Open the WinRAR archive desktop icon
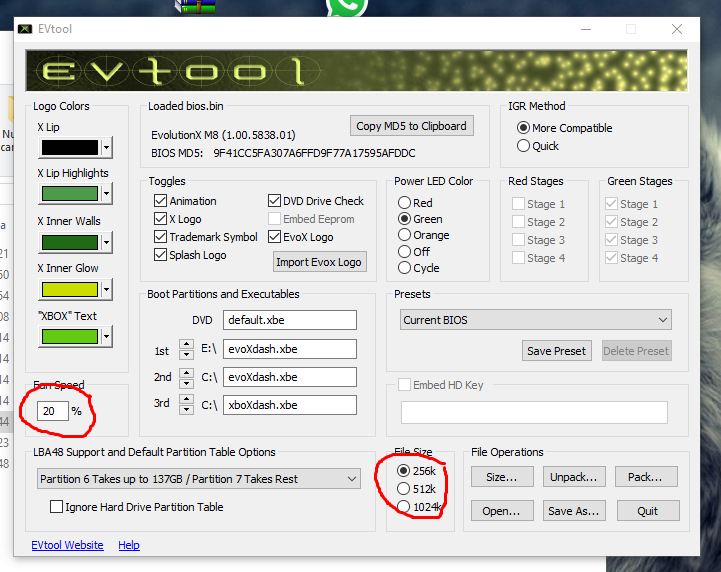721x572 pixels. tap(195, 6)
